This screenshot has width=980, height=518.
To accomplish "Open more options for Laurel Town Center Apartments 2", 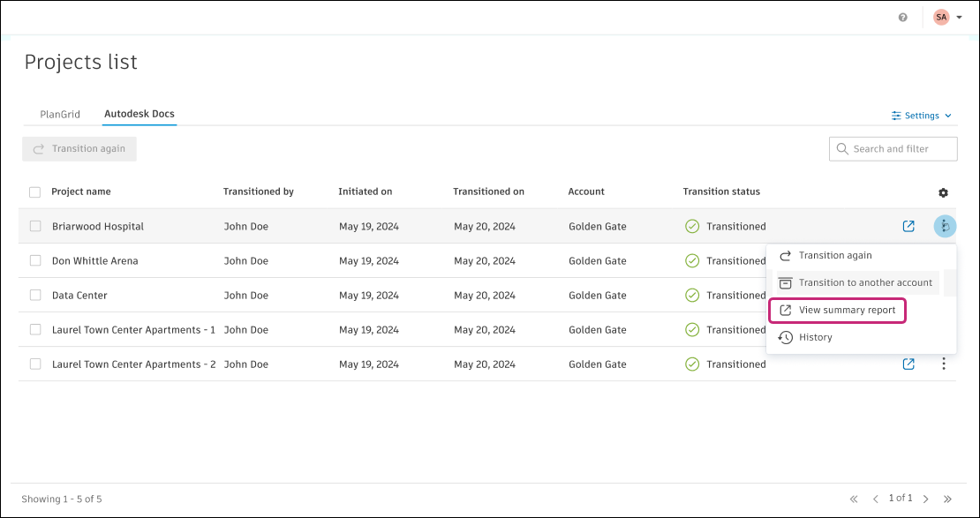I will [x=944, y=364].
